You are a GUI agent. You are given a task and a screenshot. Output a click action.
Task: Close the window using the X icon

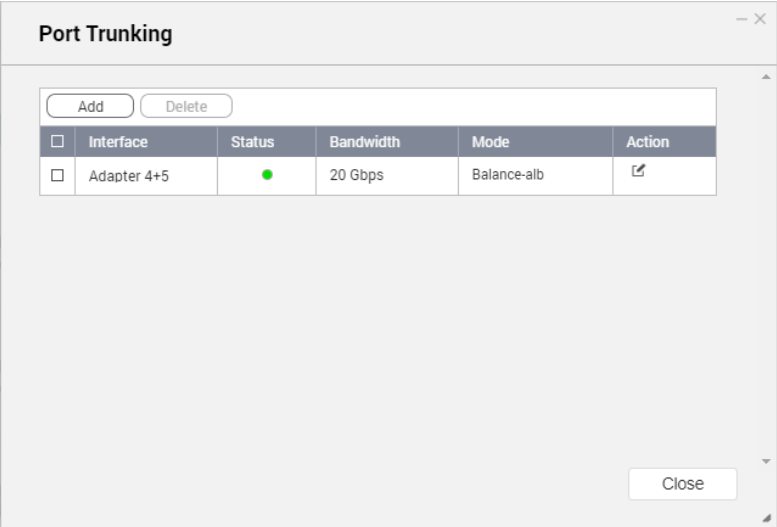760,19
